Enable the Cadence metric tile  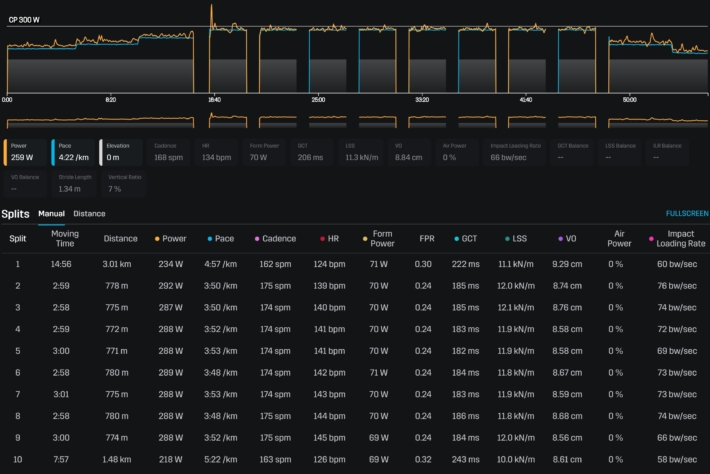pos(168,151)
